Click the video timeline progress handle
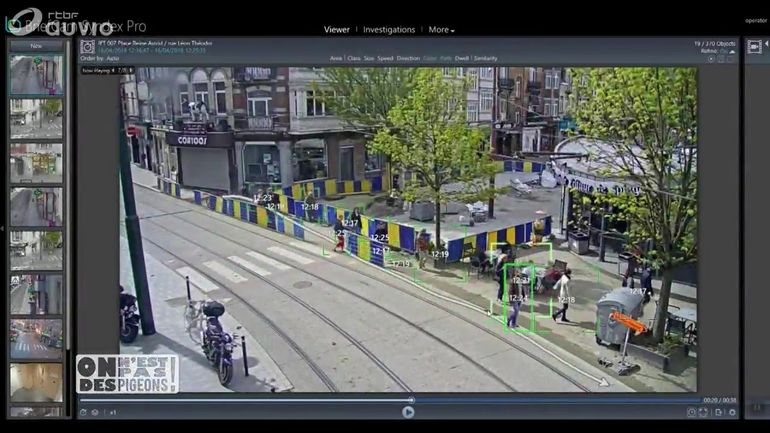This screenshot has height=433, width=770. 411,400
